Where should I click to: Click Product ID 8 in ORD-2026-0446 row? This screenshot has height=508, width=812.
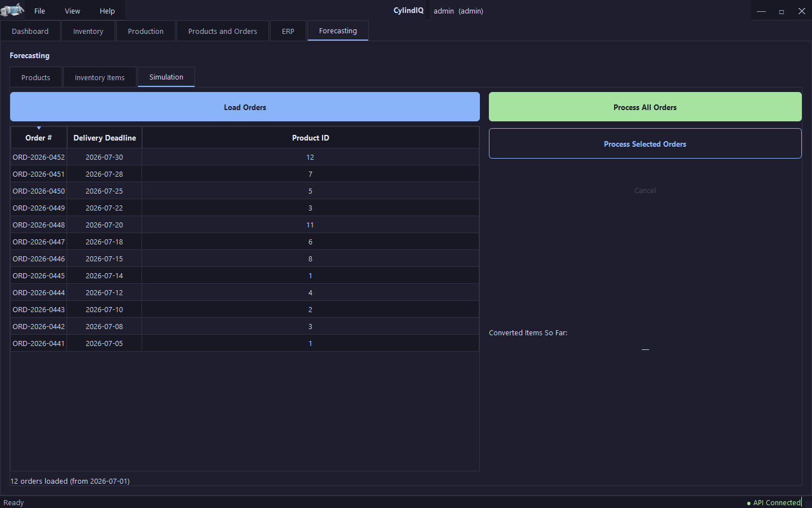310,259
